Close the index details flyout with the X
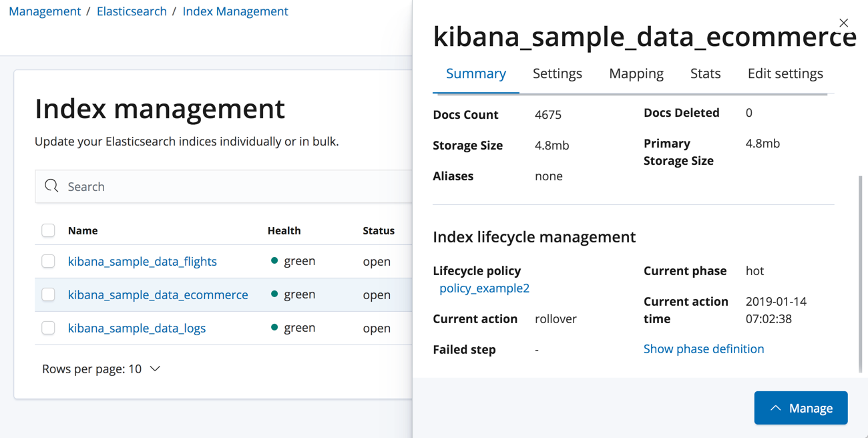Viewport: 868px width, 438px height. (x=843, y=22)
